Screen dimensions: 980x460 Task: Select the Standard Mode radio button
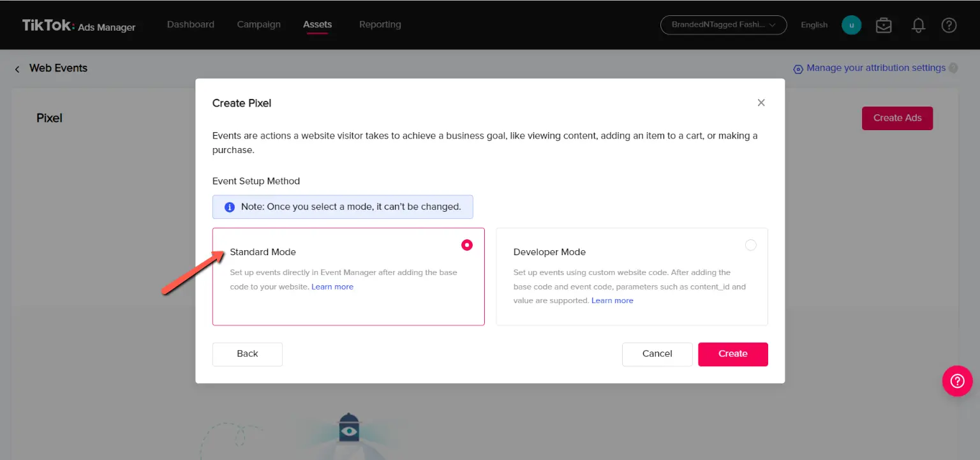[x=467, y=245]
